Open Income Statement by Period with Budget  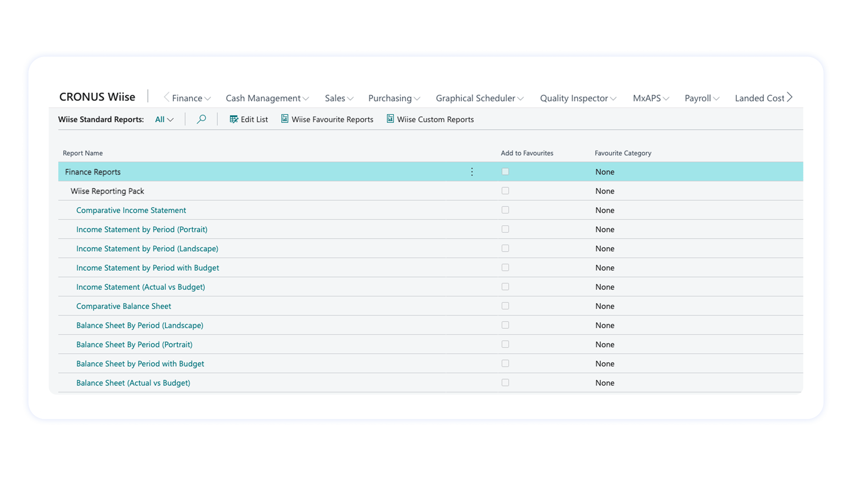point(147,267)
